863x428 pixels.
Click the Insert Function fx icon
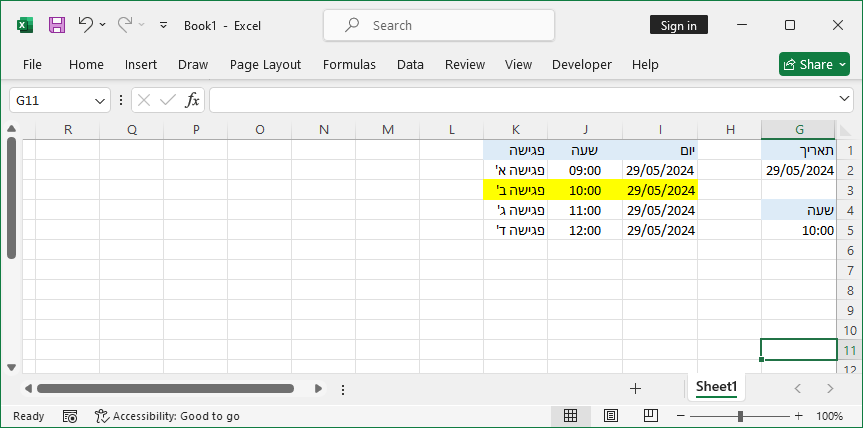click(192, 100)
